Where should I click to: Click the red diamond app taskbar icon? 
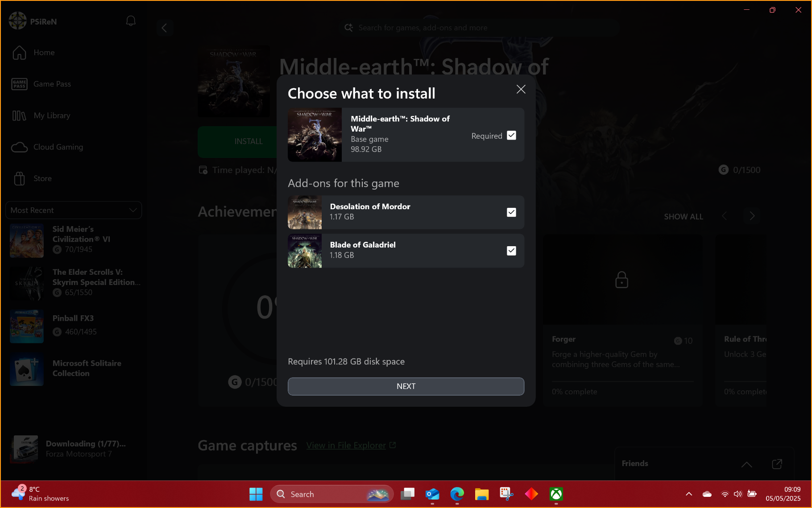[x=531, y=494]
